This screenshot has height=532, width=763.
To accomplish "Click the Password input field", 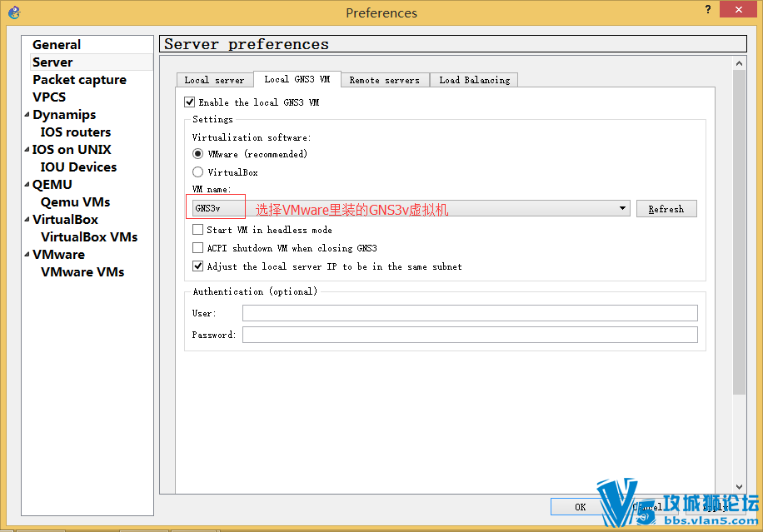I will 470,335.
